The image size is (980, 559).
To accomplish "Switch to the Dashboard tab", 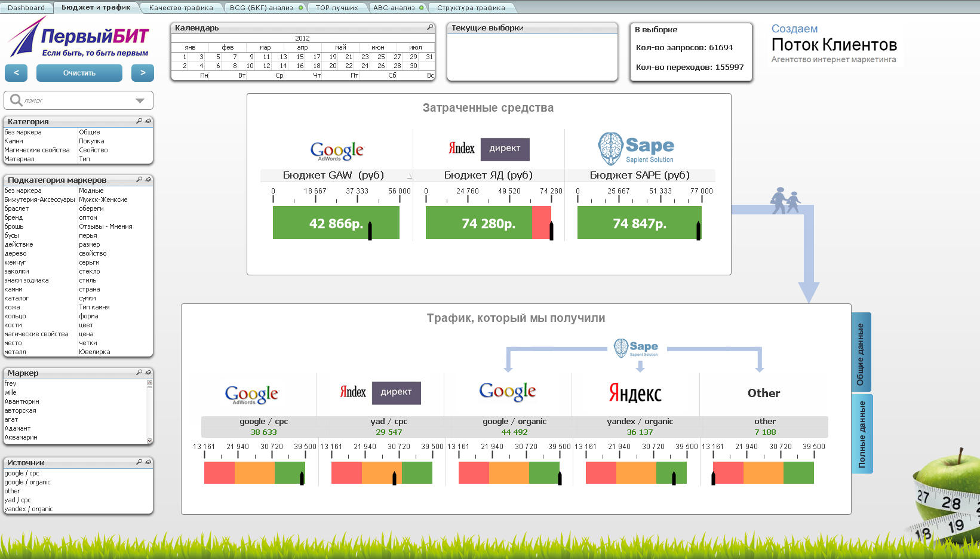I will click(x=26, y=8).
